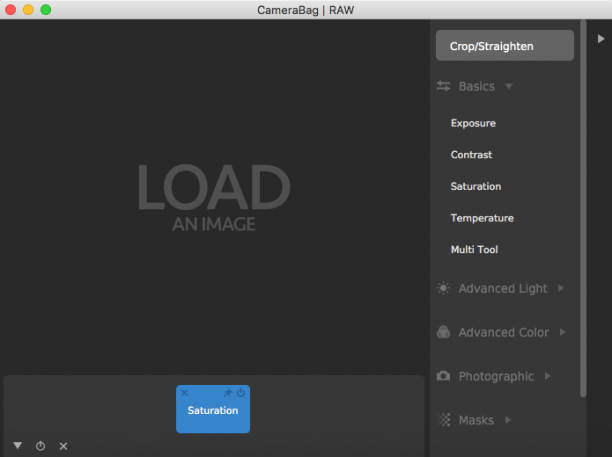Click the Masks label
Image resolution: width=612 pixels, height=457 pixels.
(x=476, y=420)
